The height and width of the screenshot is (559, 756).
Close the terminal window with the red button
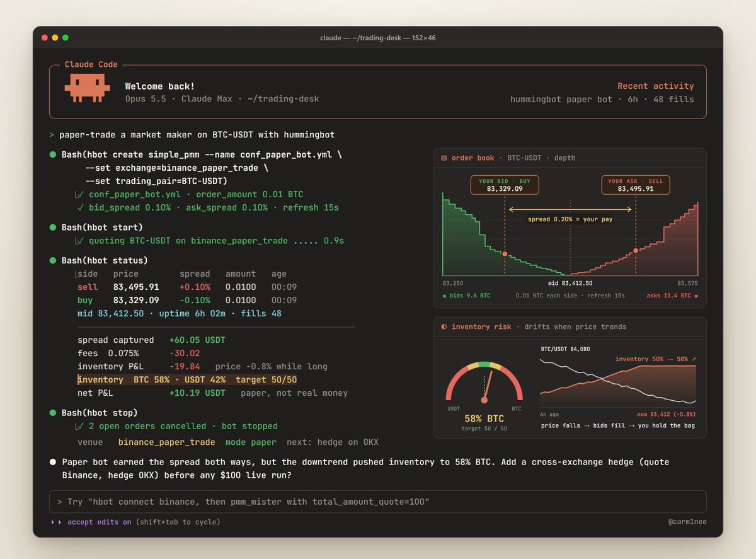coord(45,38)
